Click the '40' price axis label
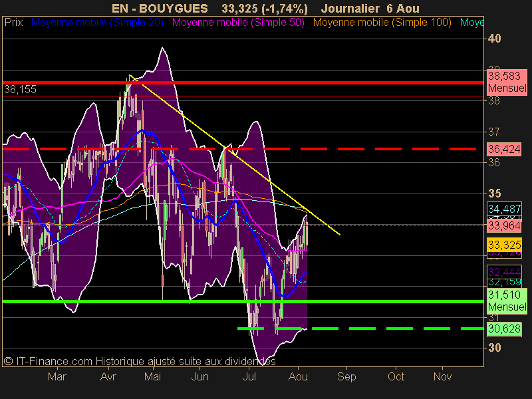 tap(494, 39)
